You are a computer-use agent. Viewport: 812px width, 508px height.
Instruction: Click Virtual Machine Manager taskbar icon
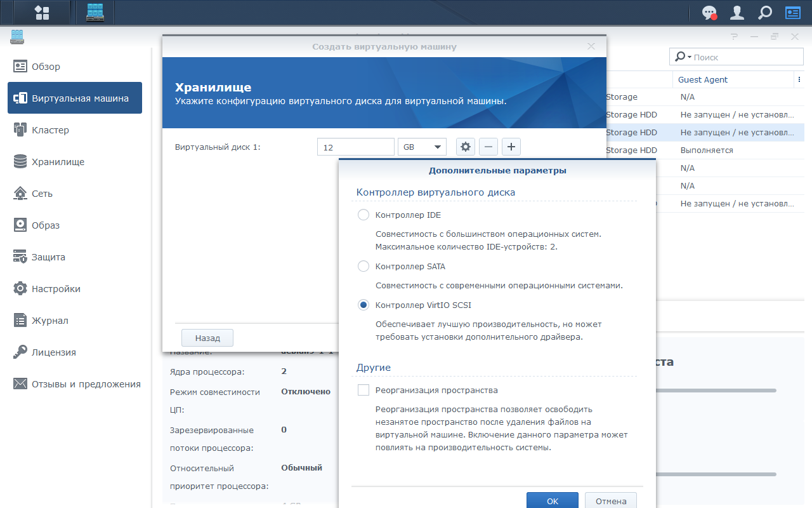coord(95,12)
